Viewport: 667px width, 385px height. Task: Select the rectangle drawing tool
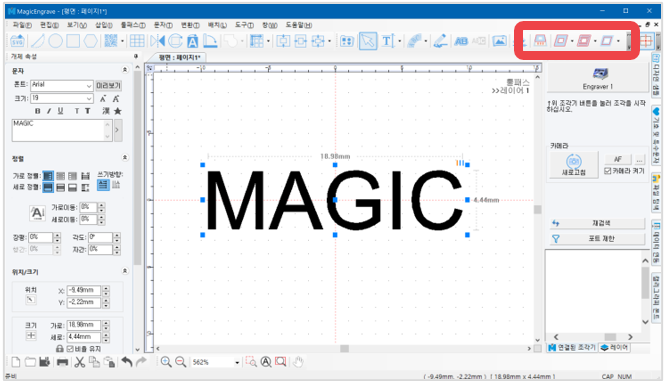pyautogui.click(x=73, y=41)
